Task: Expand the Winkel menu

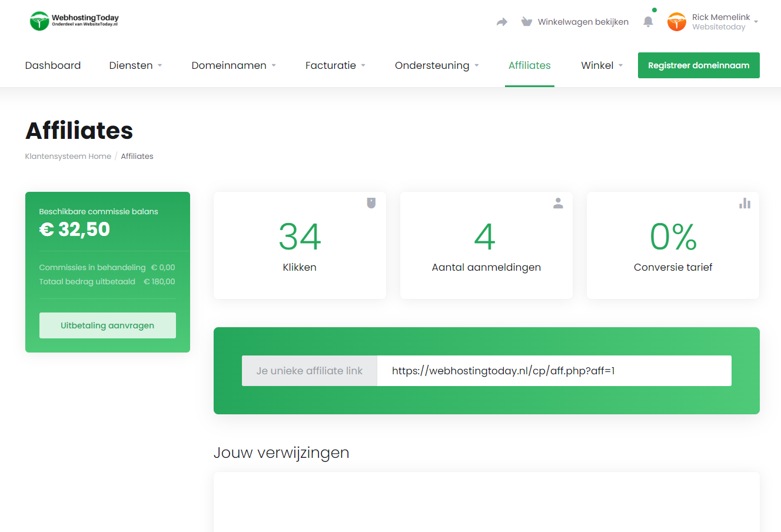Action: [601, 65]
